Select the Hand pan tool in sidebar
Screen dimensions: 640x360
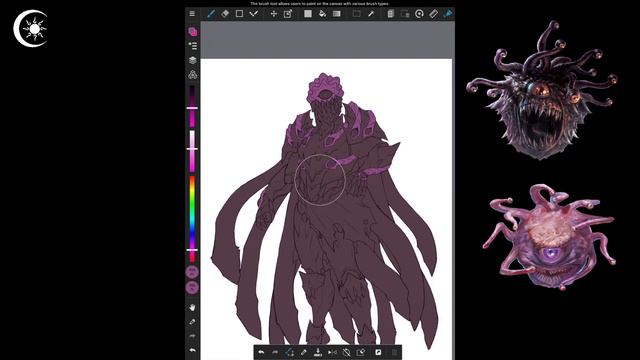point(192,307)
